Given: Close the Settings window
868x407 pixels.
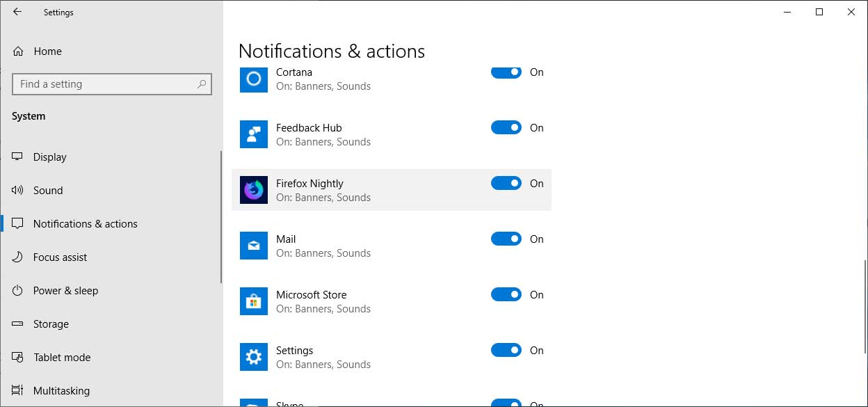Looking at the screenshot, I should click(x=851, y=12).
